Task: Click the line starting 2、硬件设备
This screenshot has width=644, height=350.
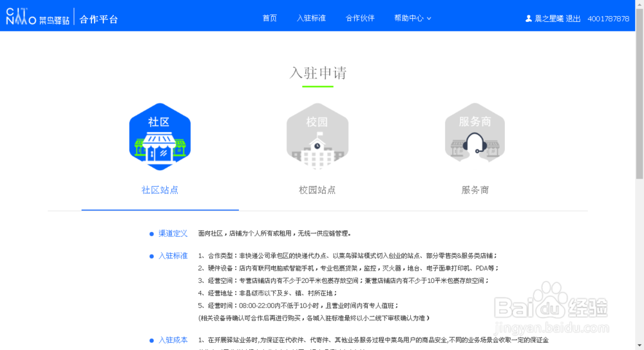Action: [x=348, y=268]
